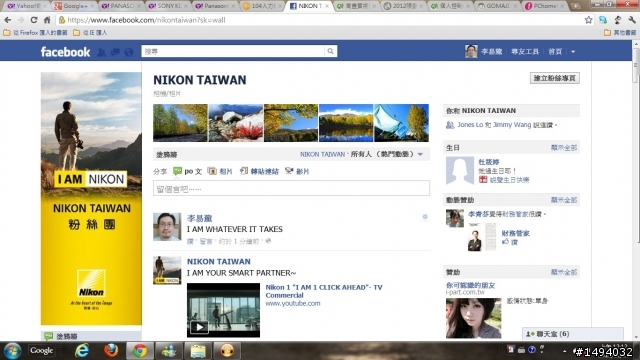Click the search magnifier button
The image size is (640, 360).
pos(330,51)
